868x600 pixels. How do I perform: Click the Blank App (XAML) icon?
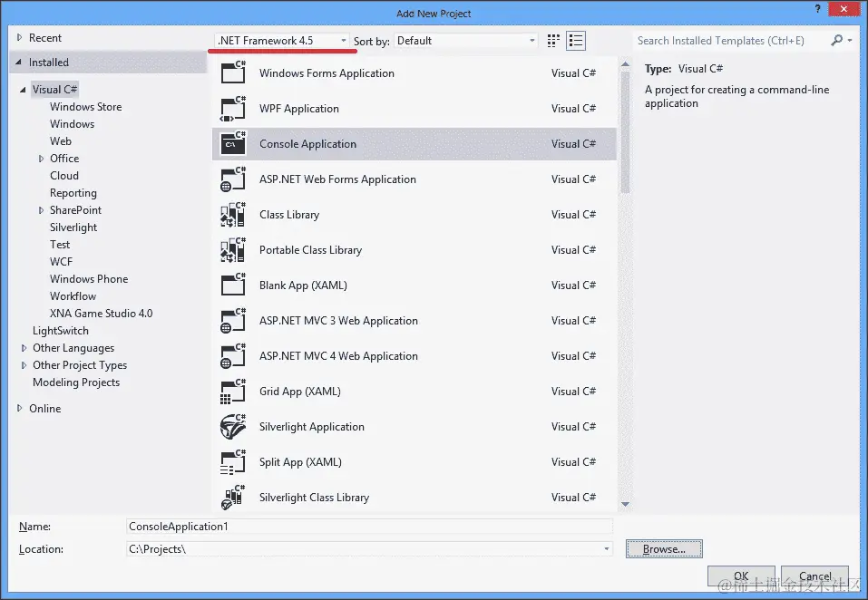[233, 285]
